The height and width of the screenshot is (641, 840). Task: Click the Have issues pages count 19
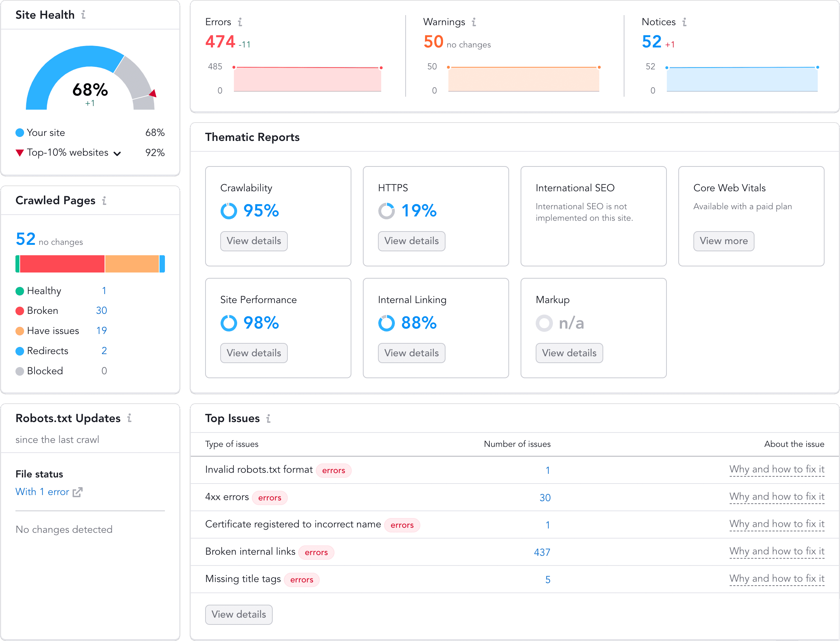[x=101, y=331]
